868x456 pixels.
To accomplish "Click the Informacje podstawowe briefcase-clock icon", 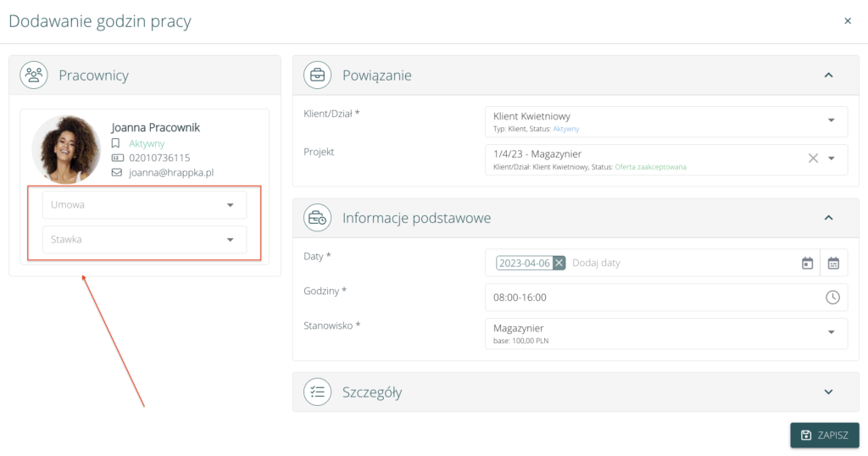I will pos(318,218).
